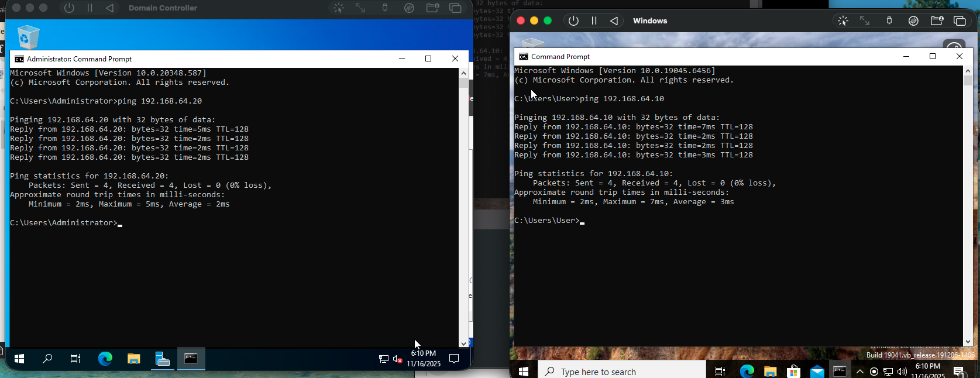Restart the Windows VM with the triangle icon
The image size is (980, 378).
coord(614,20)
